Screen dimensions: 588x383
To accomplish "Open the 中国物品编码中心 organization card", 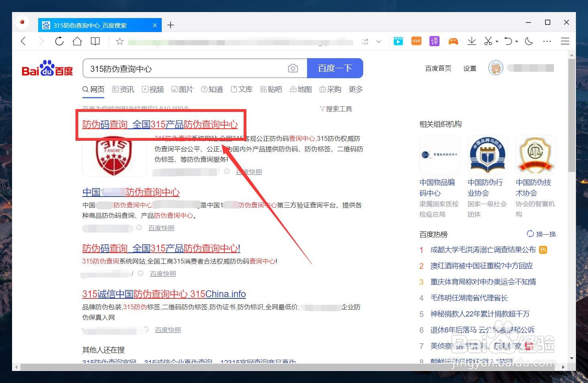I will [439, 176].
